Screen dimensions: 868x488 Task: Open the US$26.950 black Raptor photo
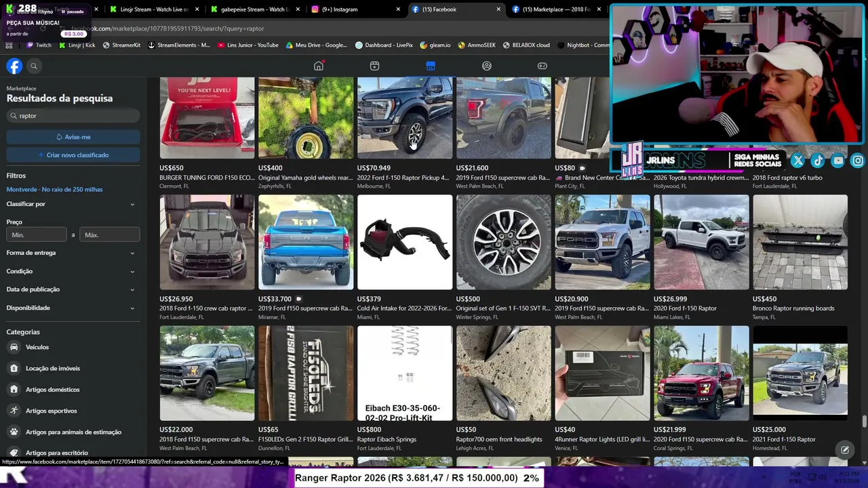pyautogui.click(x=207, y=242)
